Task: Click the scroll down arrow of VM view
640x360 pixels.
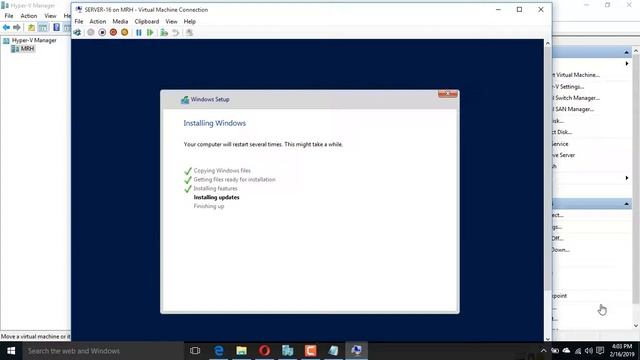Action: pyautogui.click(x=548, y=338)
